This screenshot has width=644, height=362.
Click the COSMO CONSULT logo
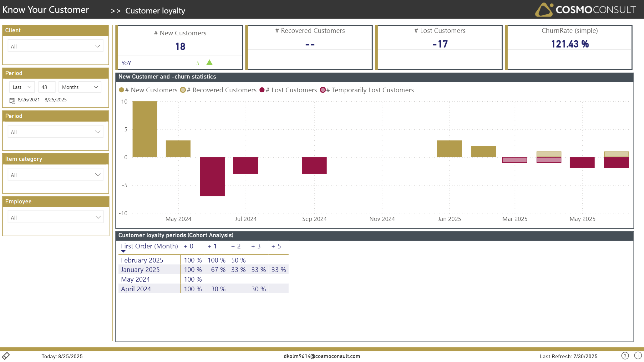pyautogui.click(x=585, y=10)
